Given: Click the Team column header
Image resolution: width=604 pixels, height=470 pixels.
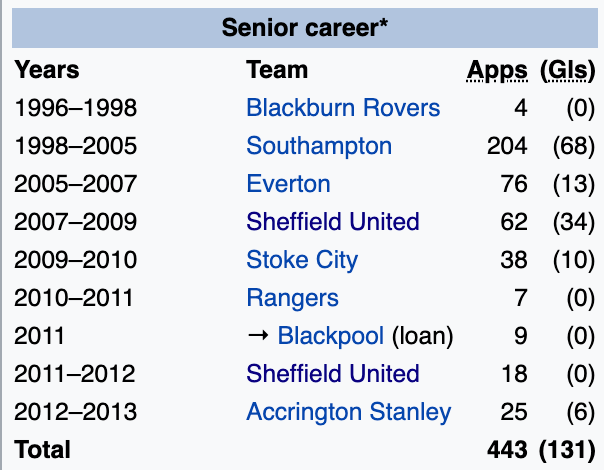Looking at the screenshot, I should [277, 70].
